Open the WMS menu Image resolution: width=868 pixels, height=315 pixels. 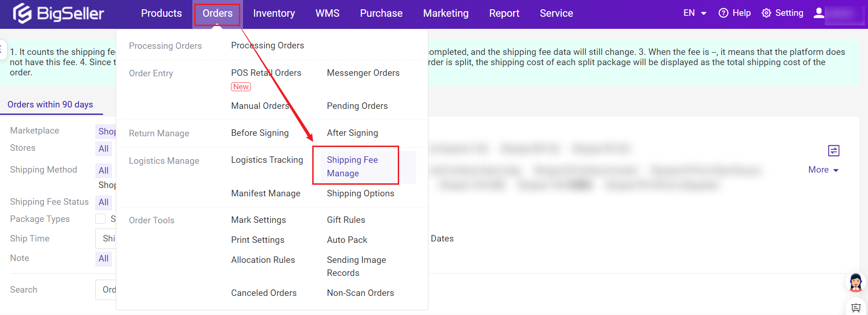click(x=328, y=13)
